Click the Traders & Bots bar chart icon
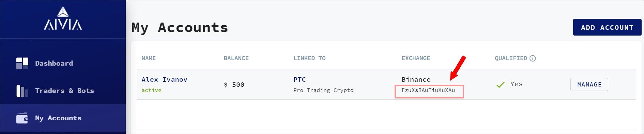This screenshot has width=644, height=134. click(x=22, y=91)
